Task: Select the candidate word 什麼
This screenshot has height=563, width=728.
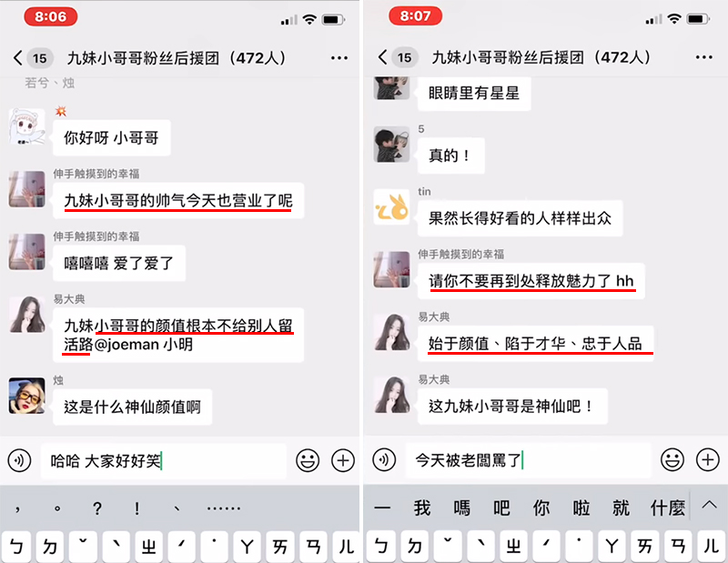Action: click(668, 508)
